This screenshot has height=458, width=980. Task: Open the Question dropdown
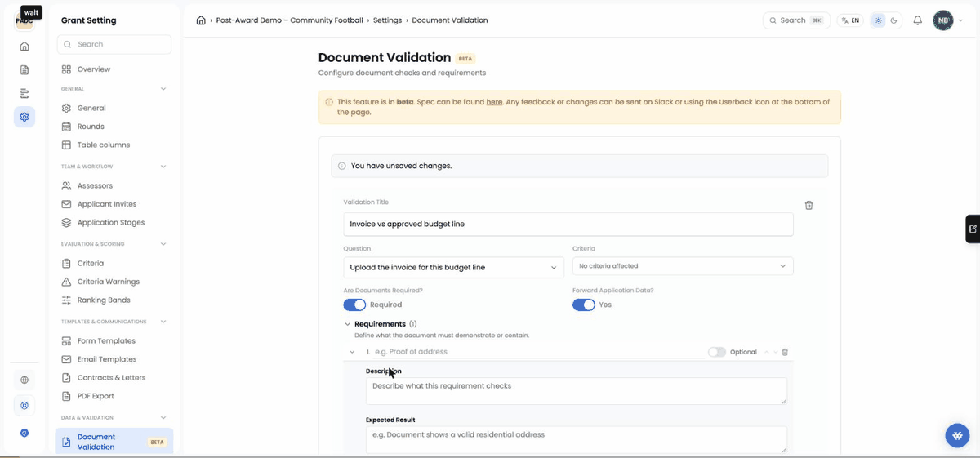[453, 267]
